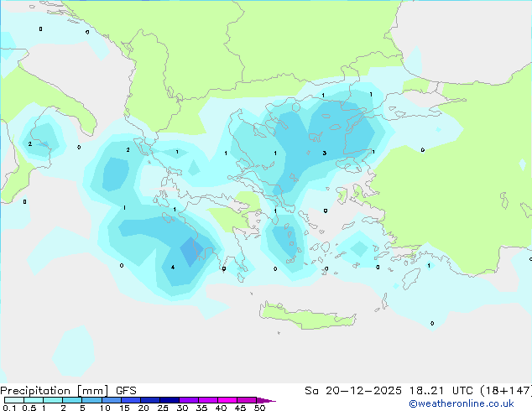
Task: Click the map value '4' near Peloponnese
Action: pos(173,268)
